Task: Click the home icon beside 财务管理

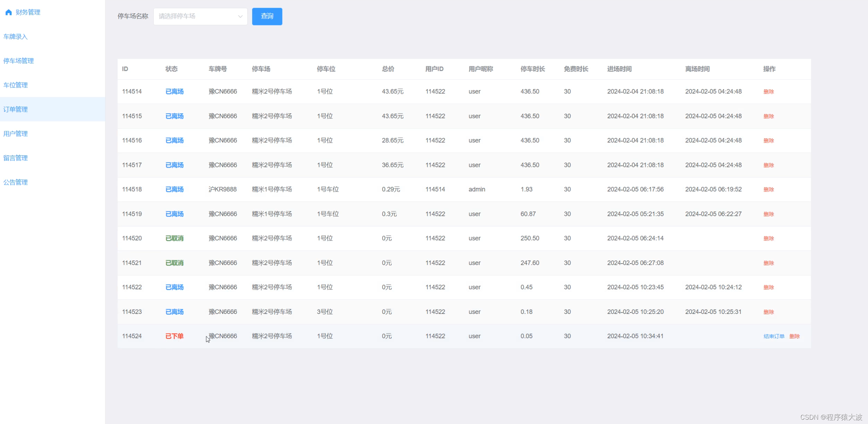Action: (x=9, y=12)
